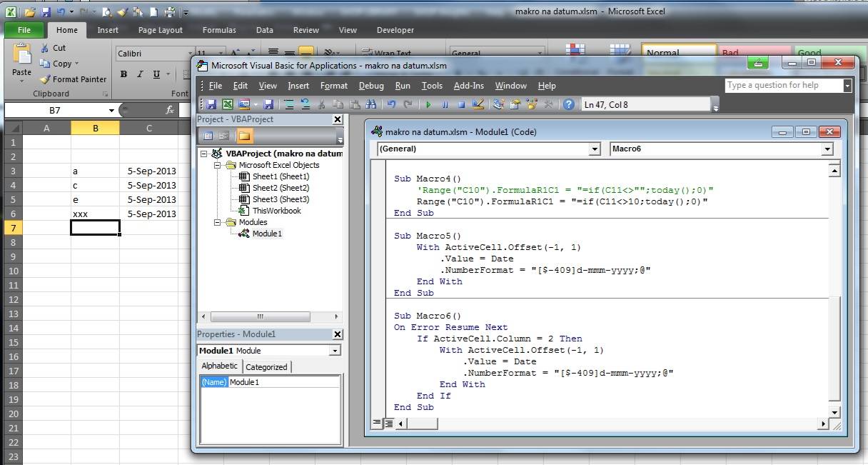Toggle Italic in the Excel ribbon
Viewport: 868px width, 465px height.
click(139, 74)
